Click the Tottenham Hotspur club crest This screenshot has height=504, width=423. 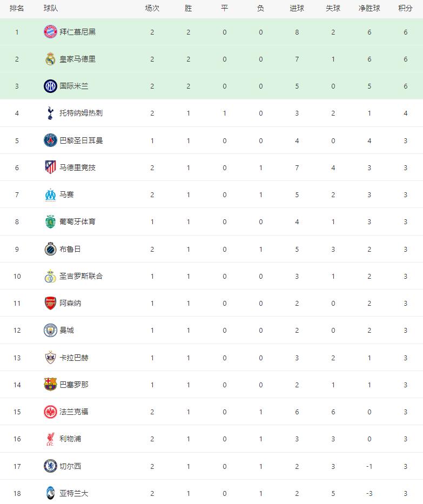click(x=50, y=113)
